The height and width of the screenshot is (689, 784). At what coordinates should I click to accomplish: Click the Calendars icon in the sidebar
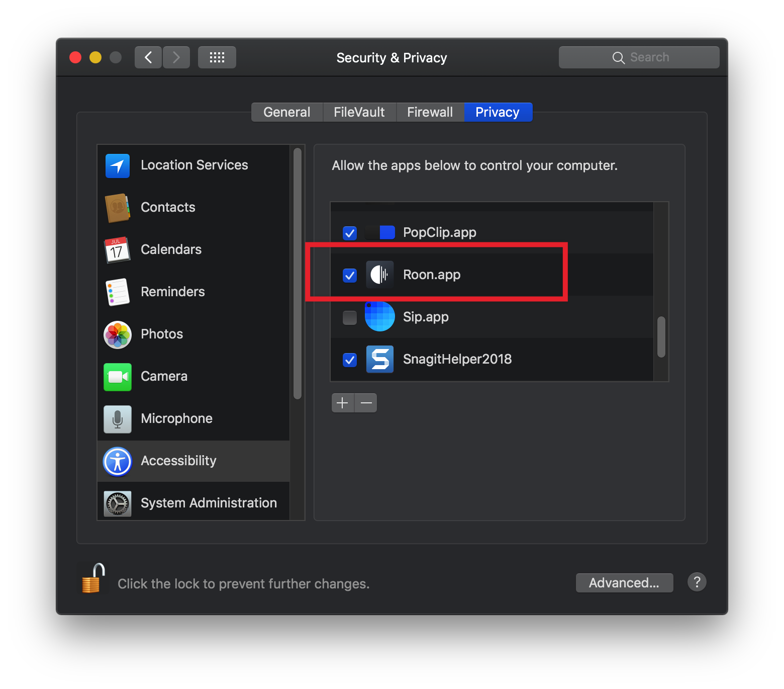pyautogui.click(x=117, y=250)
